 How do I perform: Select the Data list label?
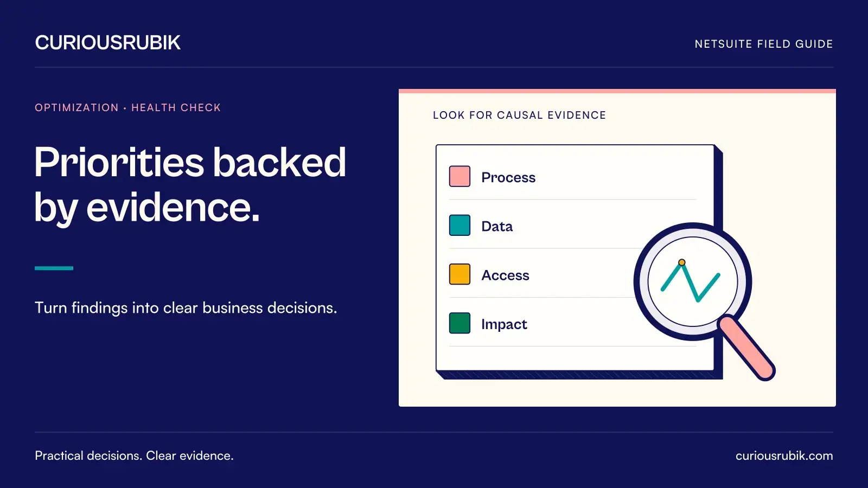[497, 226]
